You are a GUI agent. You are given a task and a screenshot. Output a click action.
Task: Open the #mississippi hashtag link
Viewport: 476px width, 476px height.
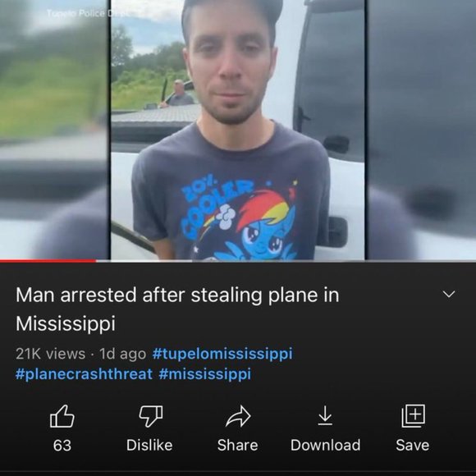205,373
